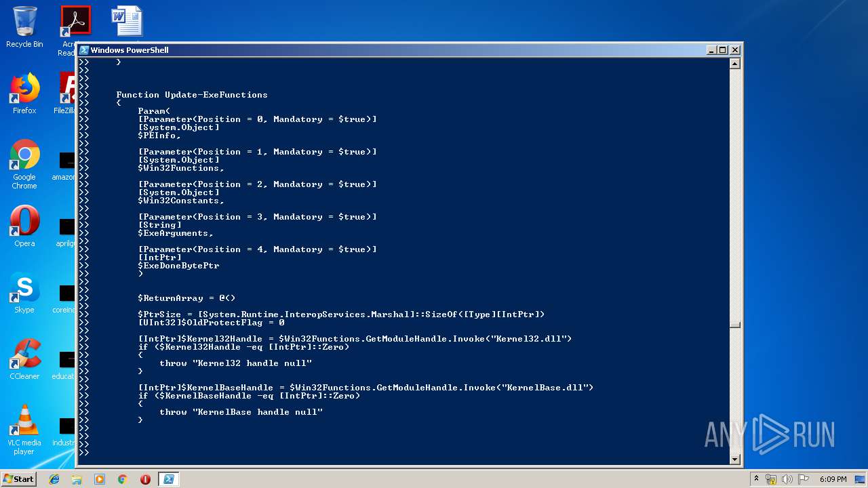Screen dimensions: 868x488
Task: Launch VLC media player from desktop
Action: 24,430
